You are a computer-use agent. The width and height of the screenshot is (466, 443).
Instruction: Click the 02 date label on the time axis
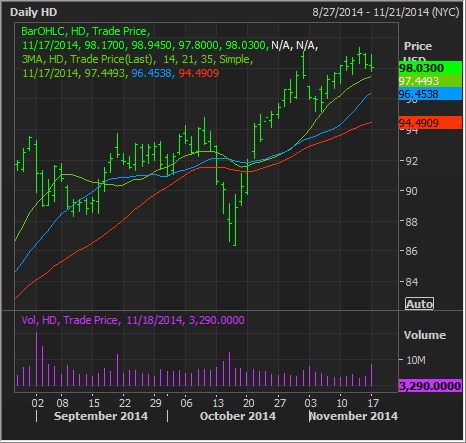(x=37, y=403)
